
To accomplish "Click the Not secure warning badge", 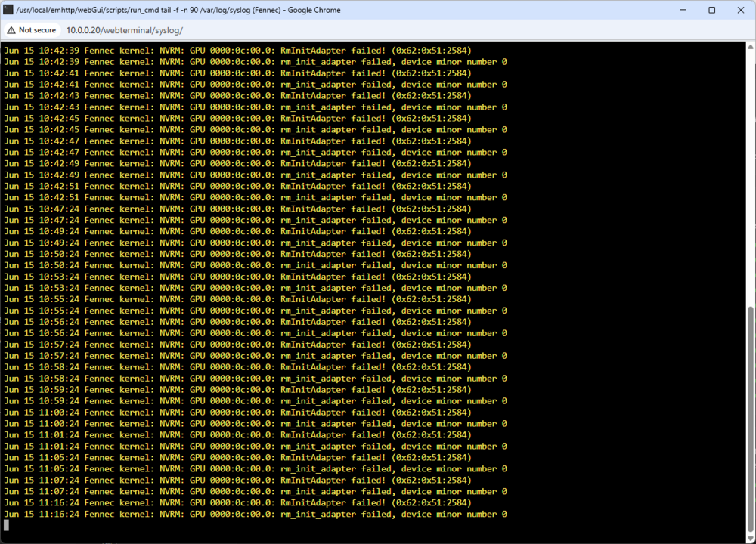I will point(32,30).
